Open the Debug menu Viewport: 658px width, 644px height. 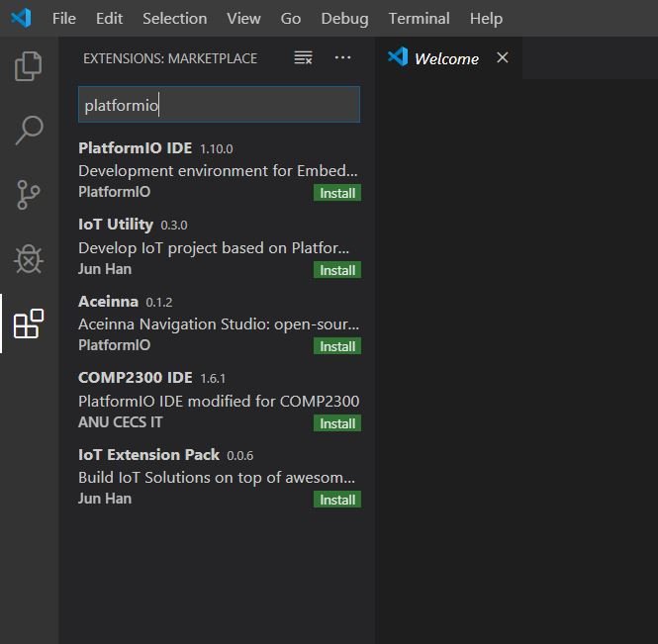345,19
